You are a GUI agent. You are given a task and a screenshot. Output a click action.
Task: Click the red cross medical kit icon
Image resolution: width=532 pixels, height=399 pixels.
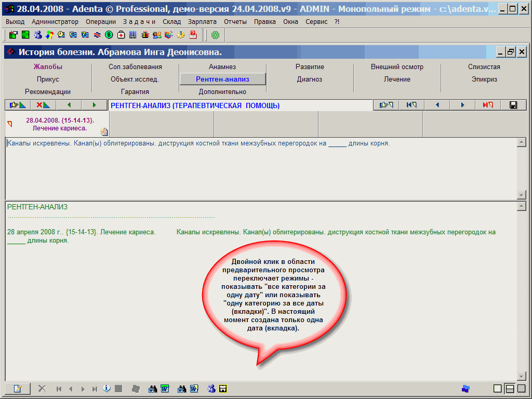pos(121,35)
